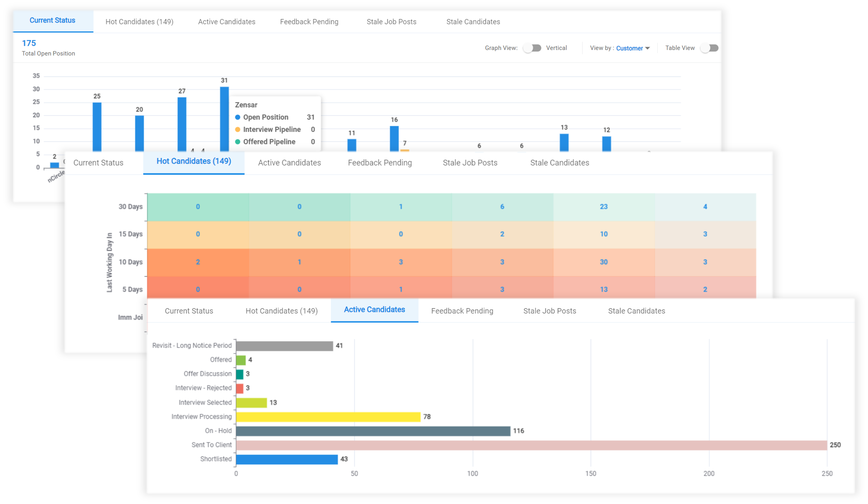Click heatmap cell showing 30 in 10 Days row
The height and width of the screenshot is (504, 868).
pos(604,262)
